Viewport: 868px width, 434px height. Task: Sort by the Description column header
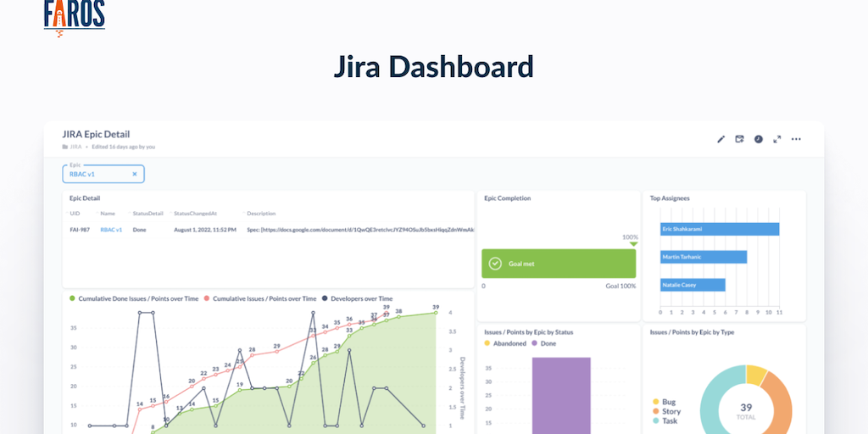(x=261, y=214)
